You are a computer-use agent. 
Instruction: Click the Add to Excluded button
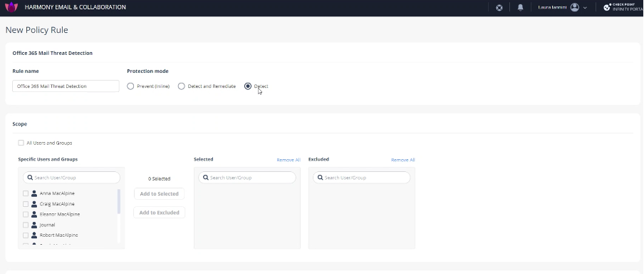click(160, 213)
